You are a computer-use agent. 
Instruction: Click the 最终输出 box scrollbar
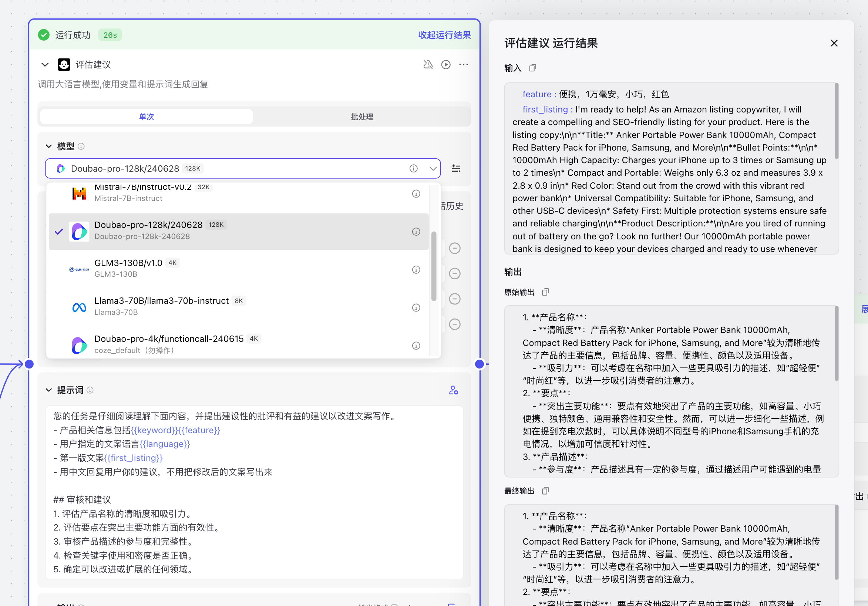coord(836,542)
